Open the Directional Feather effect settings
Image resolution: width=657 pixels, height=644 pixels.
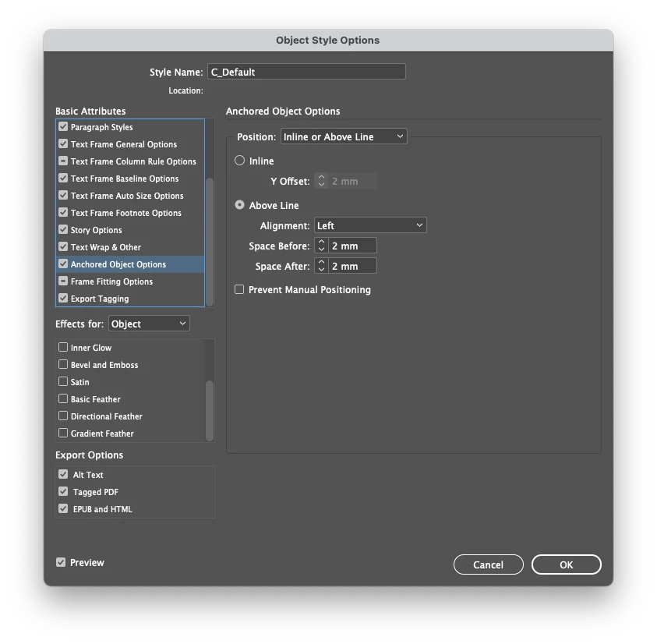pos(107,417)
